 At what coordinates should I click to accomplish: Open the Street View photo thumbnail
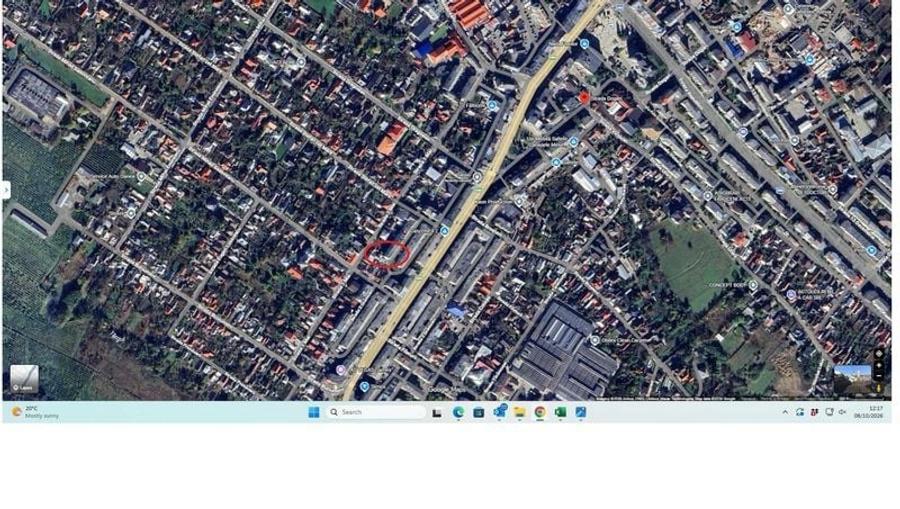(852, 379)
